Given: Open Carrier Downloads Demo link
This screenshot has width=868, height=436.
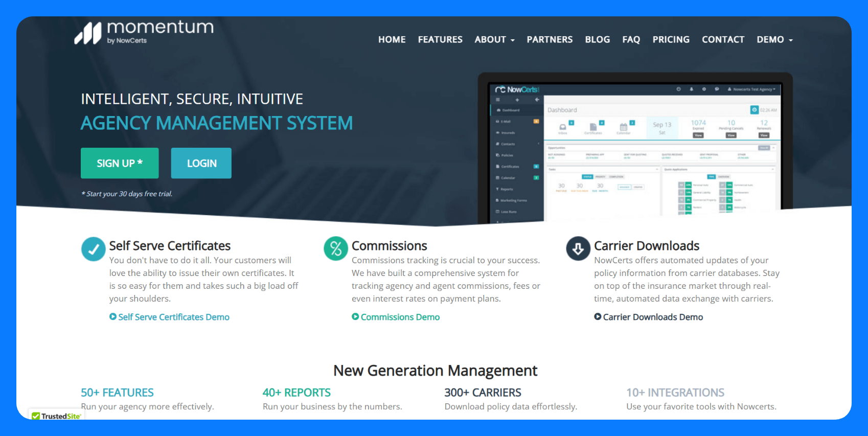Looking at the screenshot, I should pos(653,317).
